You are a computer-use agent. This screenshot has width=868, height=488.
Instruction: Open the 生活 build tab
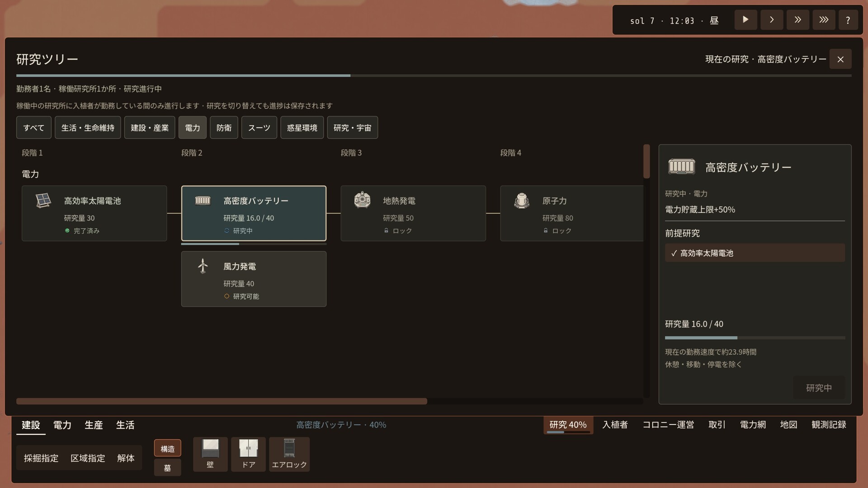(125, 425)
